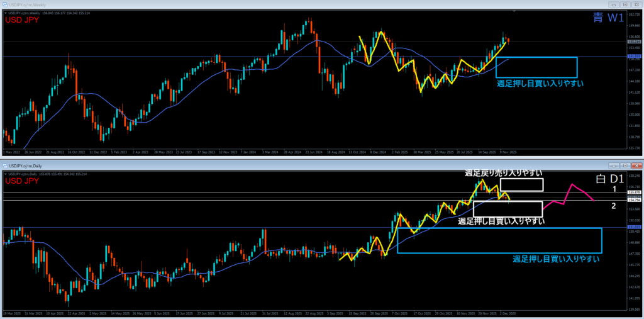Select the blue rectangle on Weekly chart
The image size is (644, 319).
tap(536, 58)
